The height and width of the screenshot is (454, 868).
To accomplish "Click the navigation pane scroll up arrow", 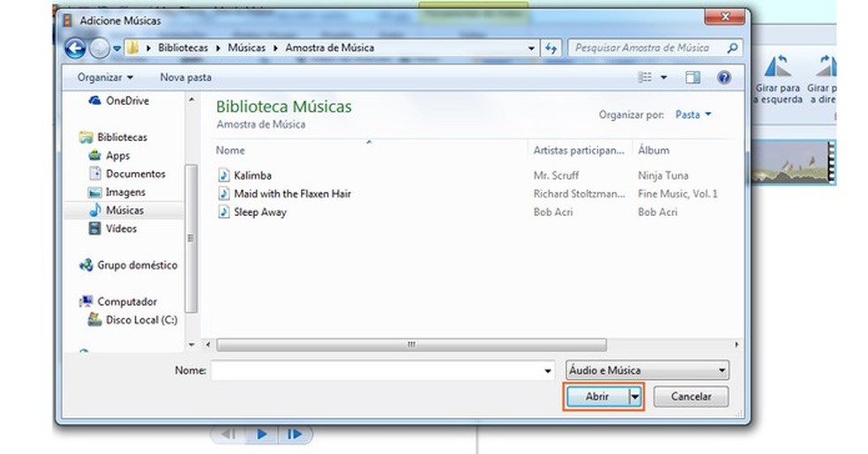I will [x=191, y=100].
